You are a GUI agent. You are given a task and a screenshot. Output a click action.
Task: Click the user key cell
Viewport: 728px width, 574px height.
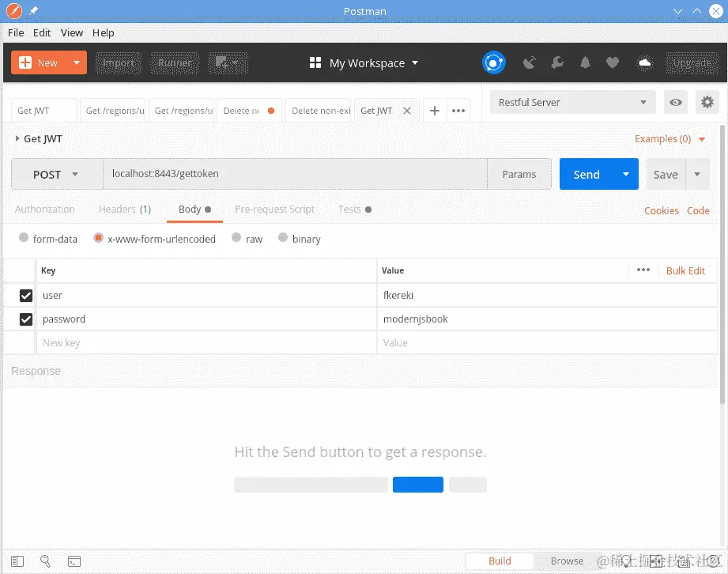coord(206,296)
